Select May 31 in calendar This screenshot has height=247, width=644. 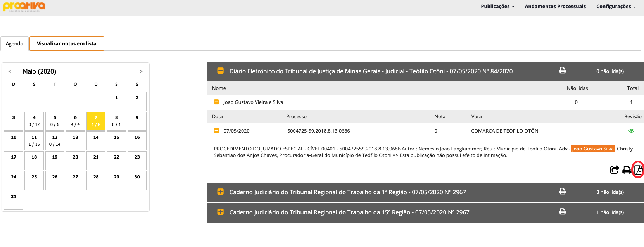(14, 200)
